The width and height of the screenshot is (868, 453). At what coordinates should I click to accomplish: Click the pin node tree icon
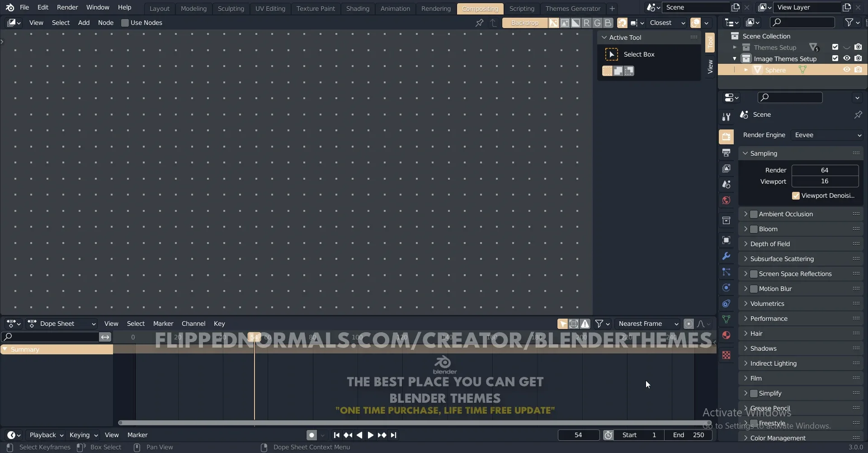479,23
